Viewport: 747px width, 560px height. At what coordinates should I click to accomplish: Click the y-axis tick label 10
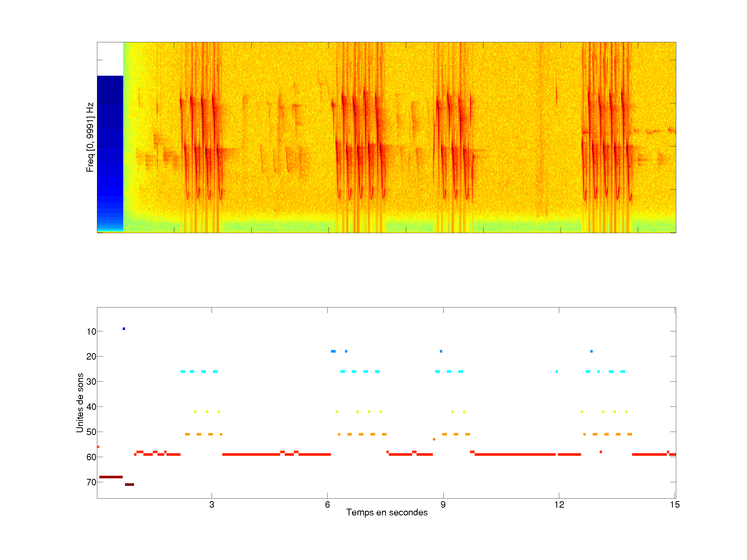coord(91,332)
